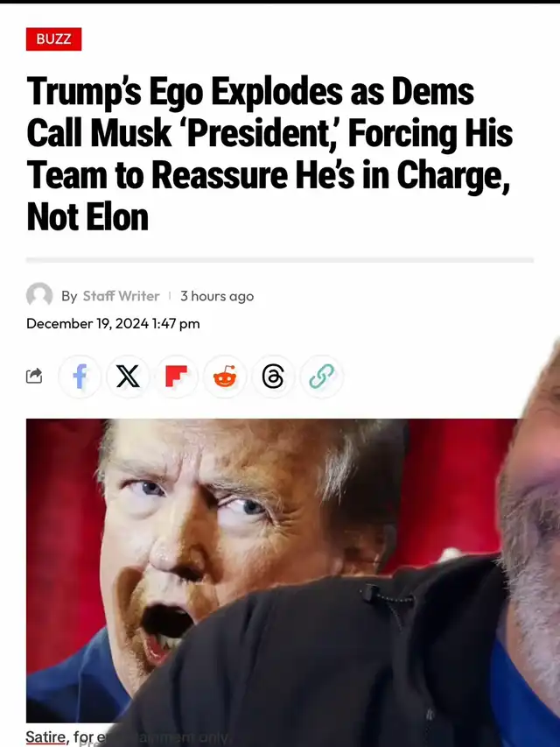Share via the Threads icon
The width and height of the screenshot is (560, 747).
(273, 377)
